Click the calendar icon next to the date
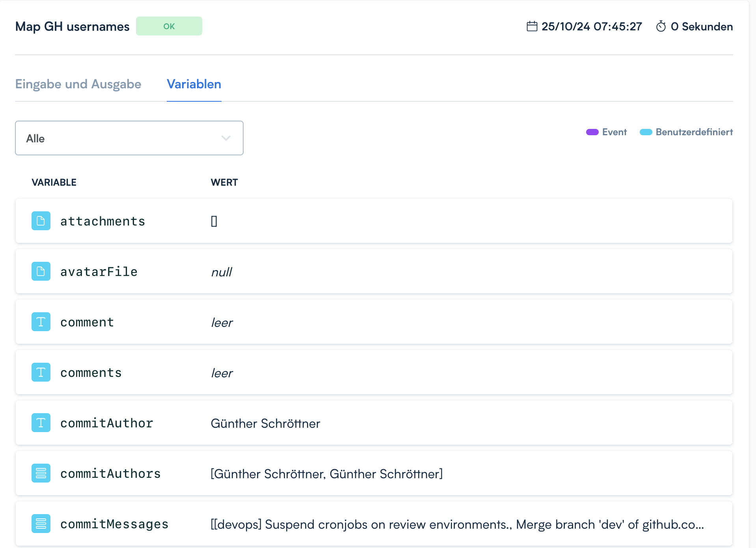 pos(532,26)
